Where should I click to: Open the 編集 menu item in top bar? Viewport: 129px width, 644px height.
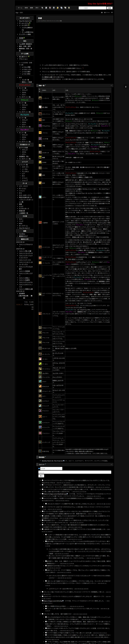pos(32,8)
